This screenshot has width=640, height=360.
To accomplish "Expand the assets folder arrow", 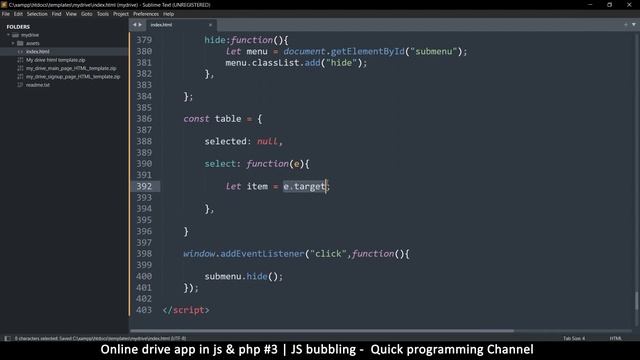I will (13, 43).
